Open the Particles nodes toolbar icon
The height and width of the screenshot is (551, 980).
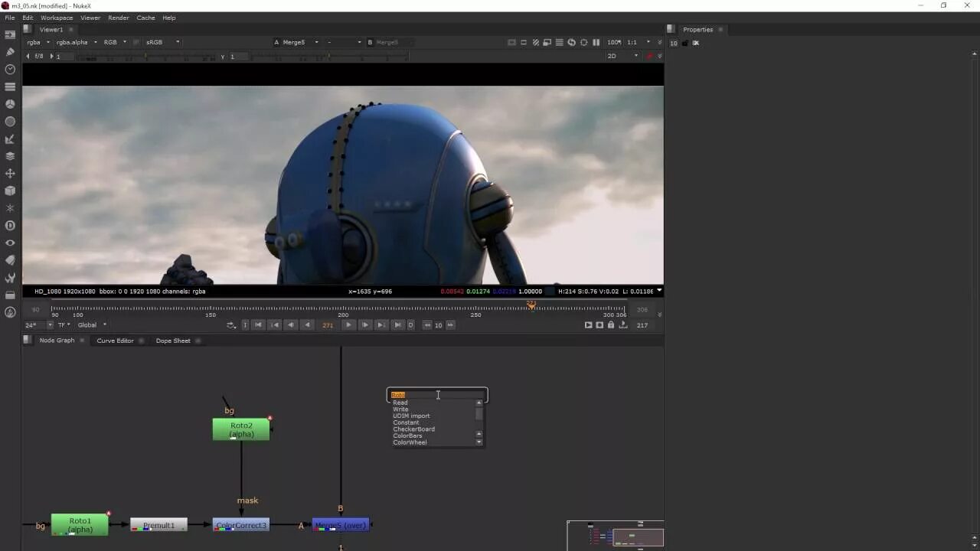pyautogui.click(x=10, y=208)
